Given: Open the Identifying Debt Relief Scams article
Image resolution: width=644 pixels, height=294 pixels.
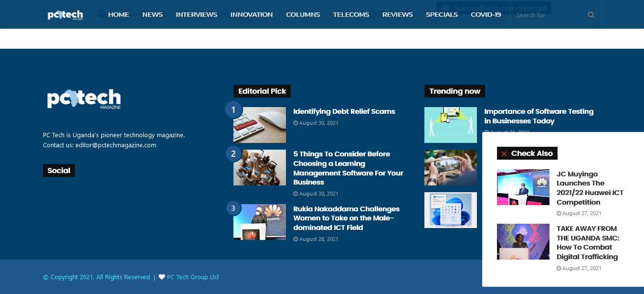Looking at the screenshot, I should (344, 111).
